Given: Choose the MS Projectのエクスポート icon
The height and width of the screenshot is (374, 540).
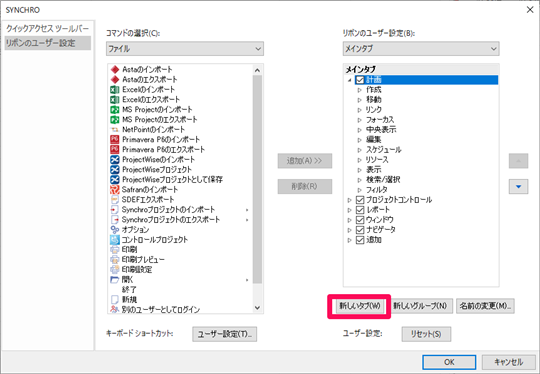Looking at the screenshot, I should [x=115, y=120].
